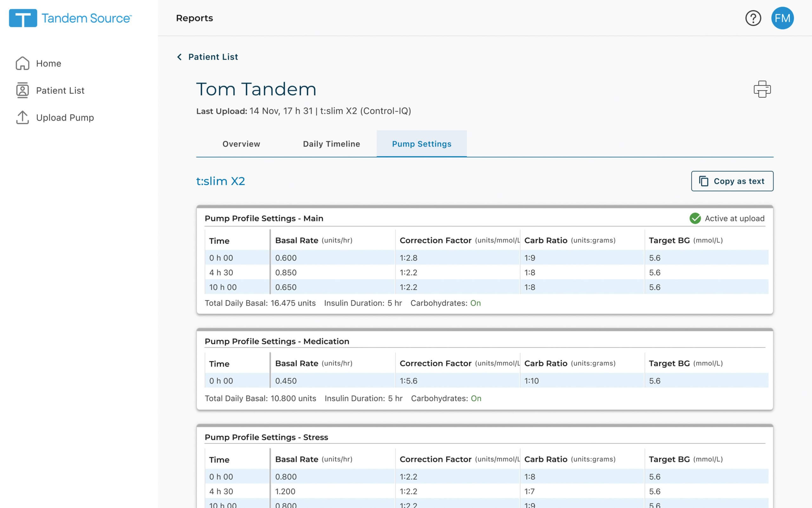
Task: Click the Carb Ratio header in Stress table
Action: tap(570, 459)
